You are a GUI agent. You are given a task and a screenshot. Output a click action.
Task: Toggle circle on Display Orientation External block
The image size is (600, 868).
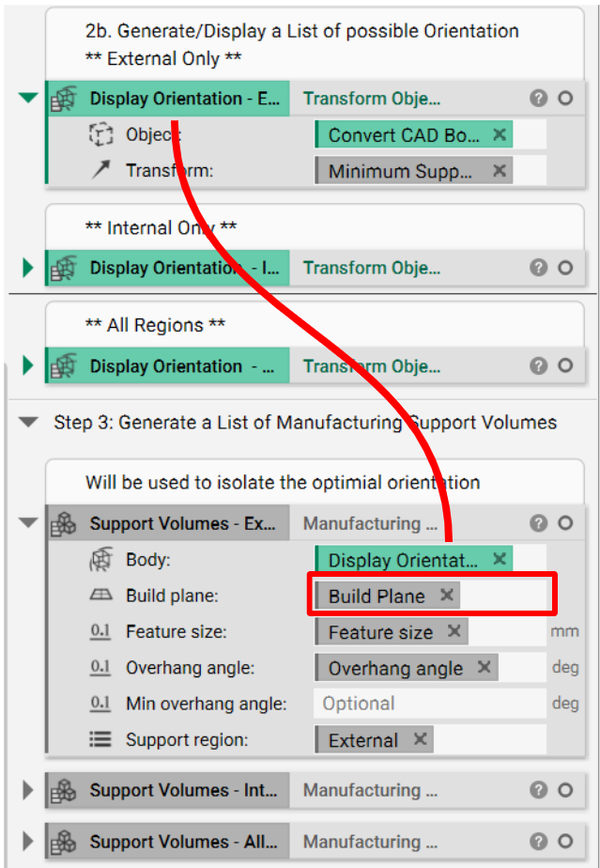pos(565,99)
